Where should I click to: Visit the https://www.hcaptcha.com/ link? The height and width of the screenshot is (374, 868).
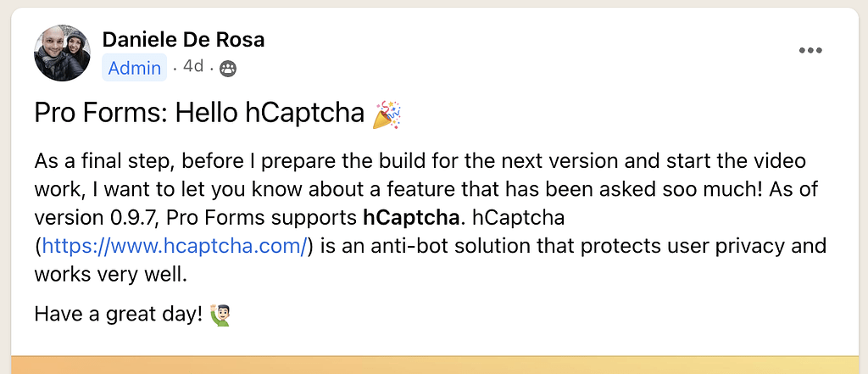point(174,247)
